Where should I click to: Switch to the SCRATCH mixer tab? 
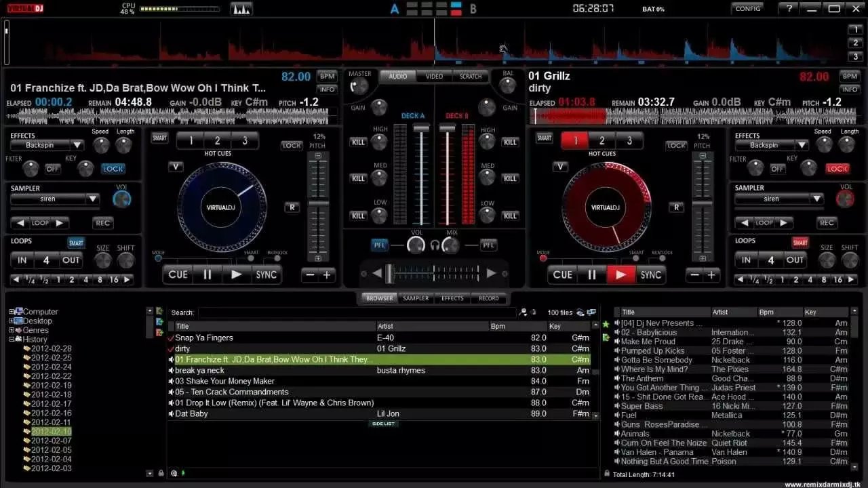pos(471,77)
